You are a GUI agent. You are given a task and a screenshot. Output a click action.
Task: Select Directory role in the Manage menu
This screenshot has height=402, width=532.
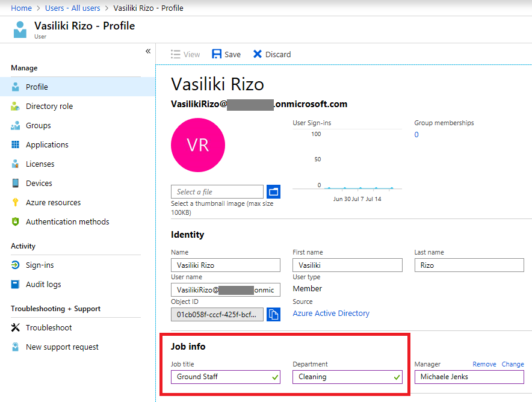coord(50,106)
